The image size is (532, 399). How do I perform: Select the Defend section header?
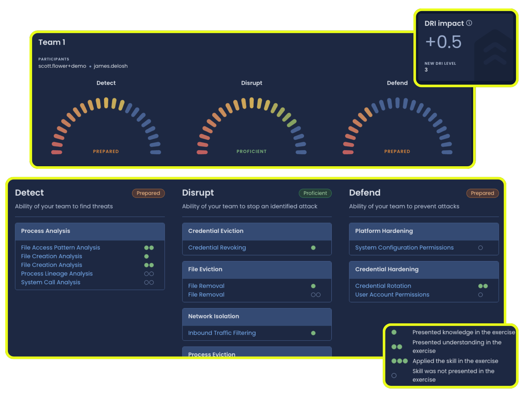[365, 192]
